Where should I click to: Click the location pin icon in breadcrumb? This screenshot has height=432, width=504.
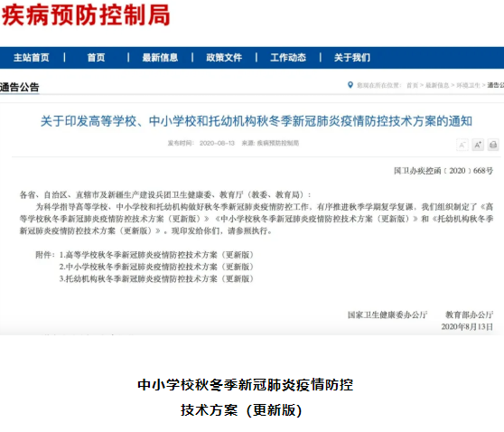point(350,85)
